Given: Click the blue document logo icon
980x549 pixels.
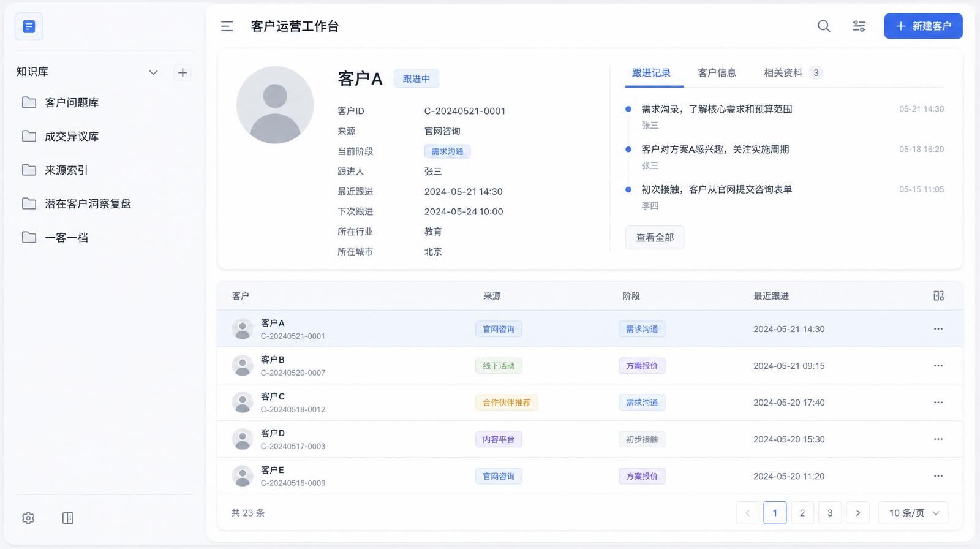Looking at the screenshot, I should 29,26.
